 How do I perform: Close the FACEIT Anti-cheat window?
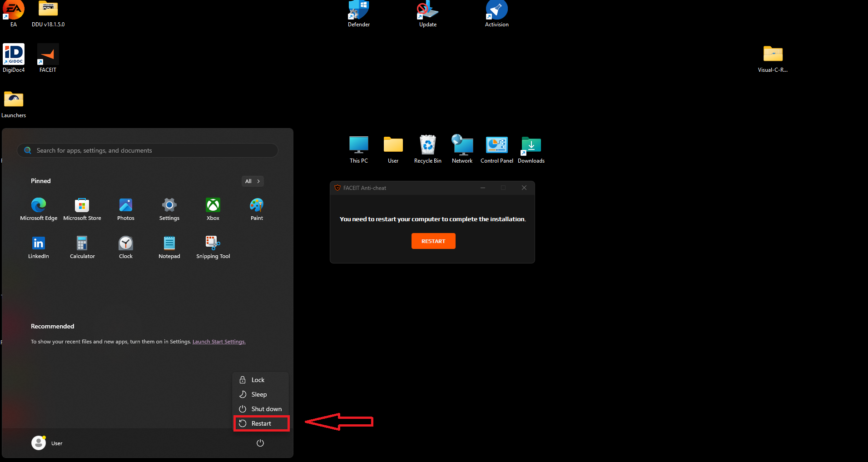coord(524,188)
